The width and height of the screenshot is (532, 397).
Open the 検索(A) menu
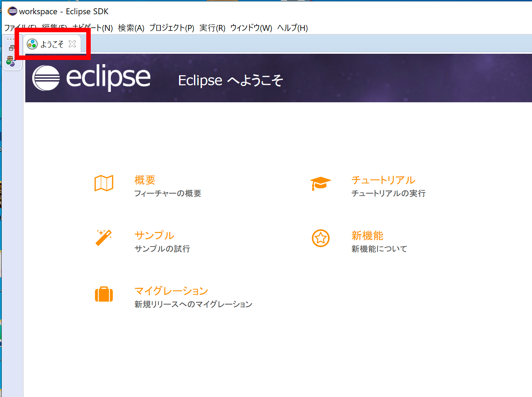point(131,28)
